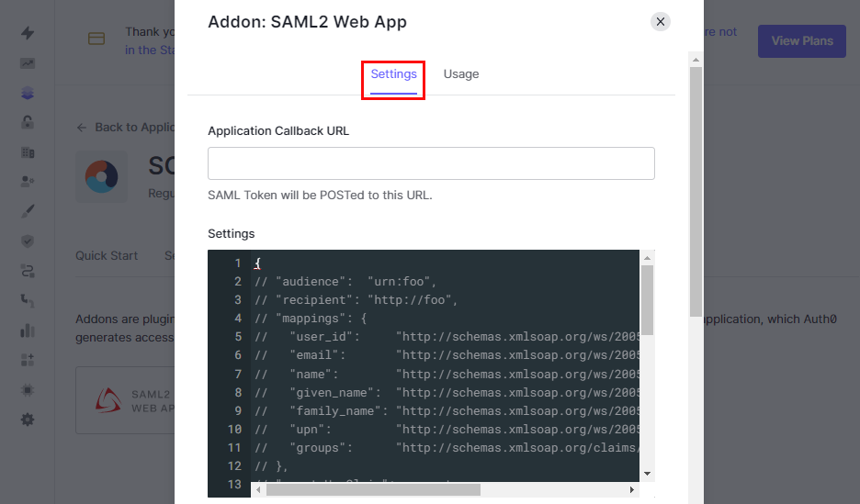860x504 pixels.
Task: Click the Application Callback URL field
Action: coord(431,163)
